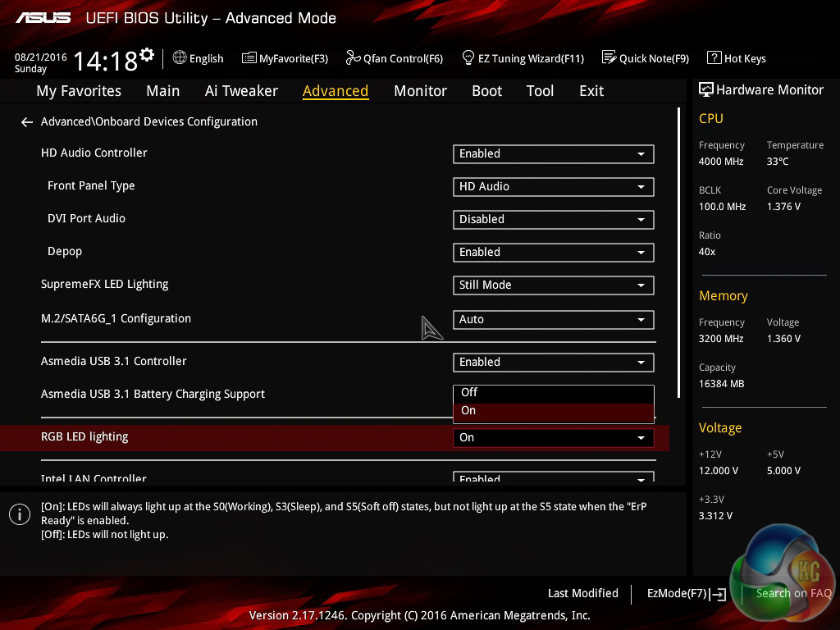
Task: Click Last Modified button
Action: [583, 594]
